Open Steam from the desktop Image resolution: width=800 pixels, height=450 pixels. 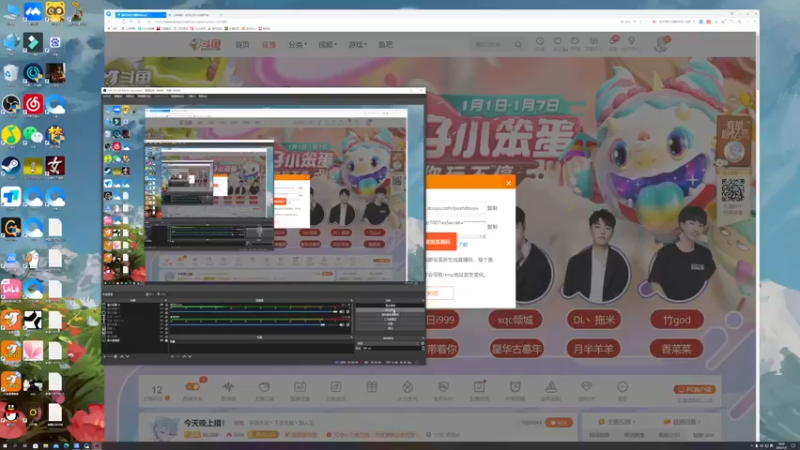pos(11,166)
